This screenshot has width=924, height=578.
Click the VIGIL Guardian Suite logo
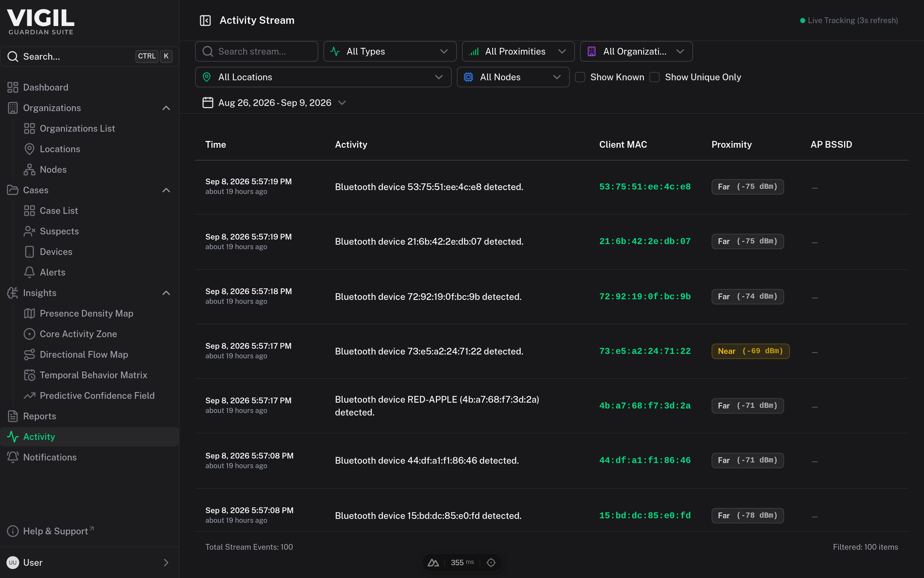tap(41, 22)
